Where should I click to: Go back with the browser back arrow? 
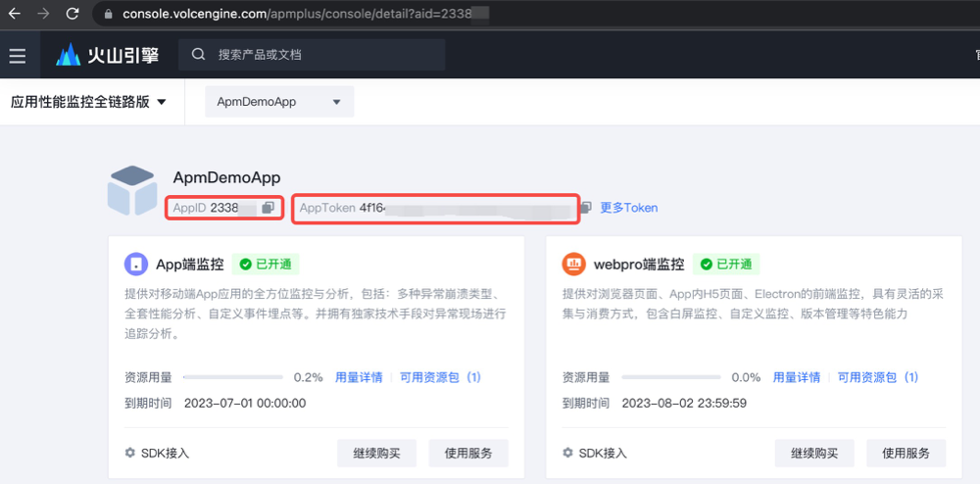pyautogui.click(x=15, y=14)
